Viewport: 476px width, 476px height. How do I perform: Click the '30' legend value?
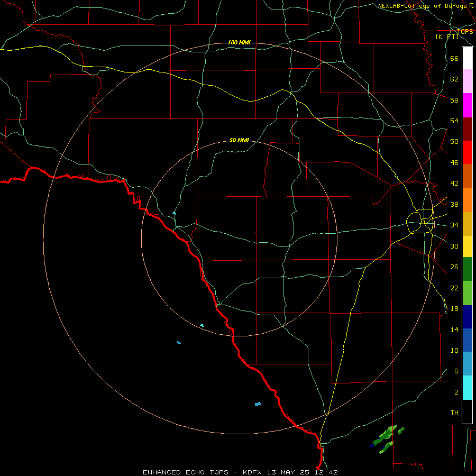[454, 246]
